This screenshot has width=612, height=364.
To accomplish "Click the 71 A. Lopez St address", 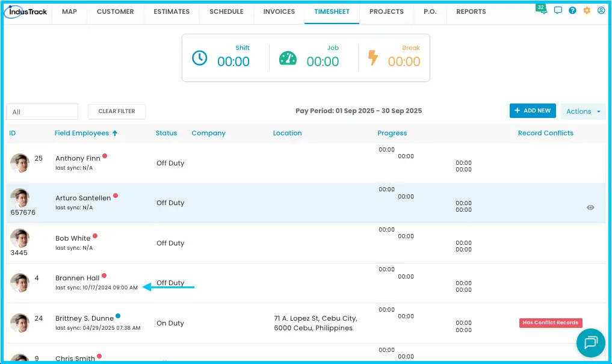I will [x=315, y=323].
